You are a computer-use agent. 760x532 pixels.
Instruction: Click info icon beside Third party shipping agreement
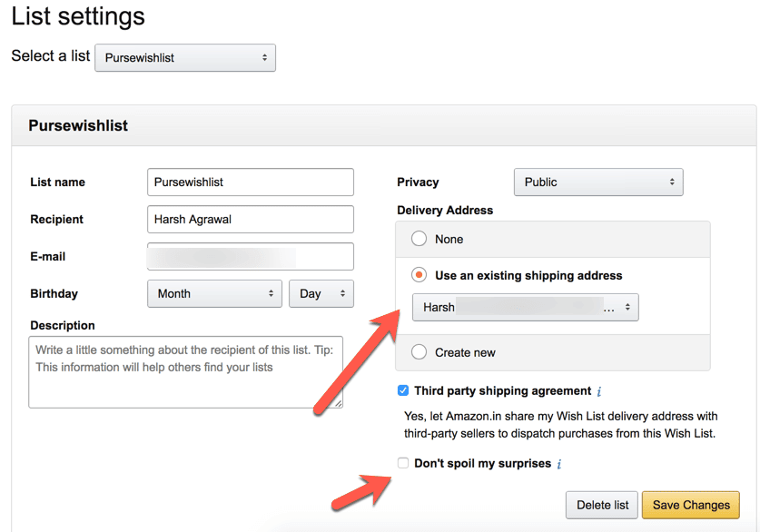point(599,391)
